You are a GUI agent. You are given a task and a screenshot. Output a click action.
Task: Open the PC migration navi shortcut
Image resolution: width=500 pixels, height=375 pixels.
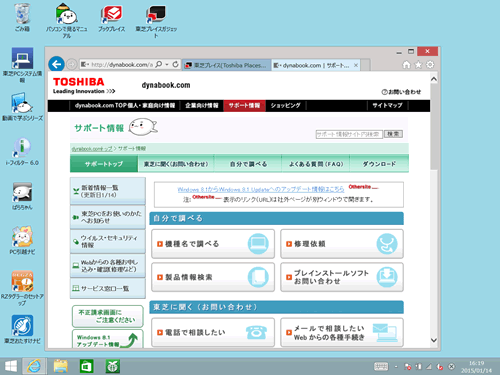pos(22,240)
